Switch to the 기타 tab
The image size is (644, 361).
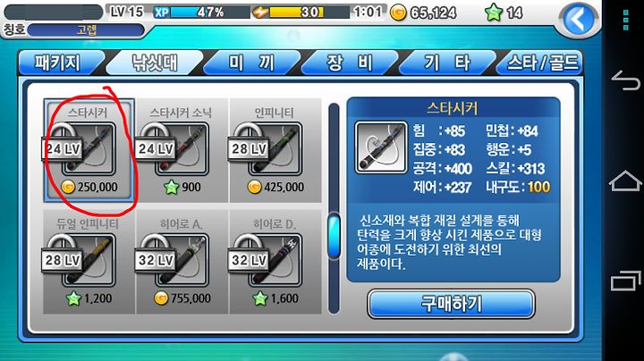coord(447,63)
